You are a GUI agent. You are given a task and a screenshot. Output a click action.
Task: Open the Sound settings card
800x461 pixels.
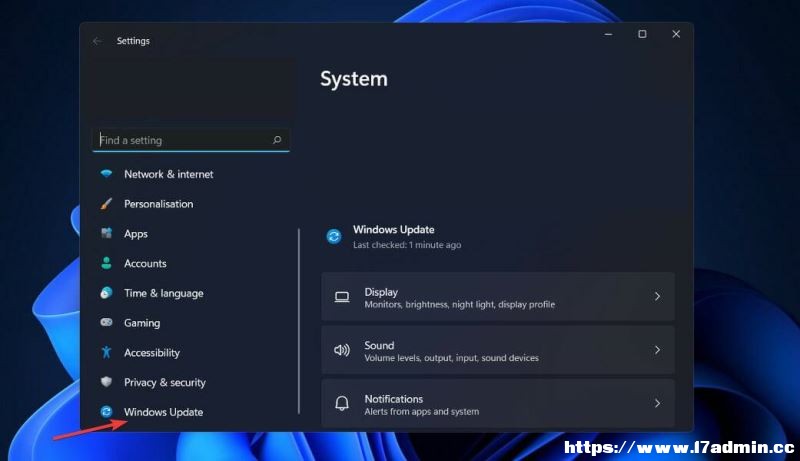pos(498,350)
